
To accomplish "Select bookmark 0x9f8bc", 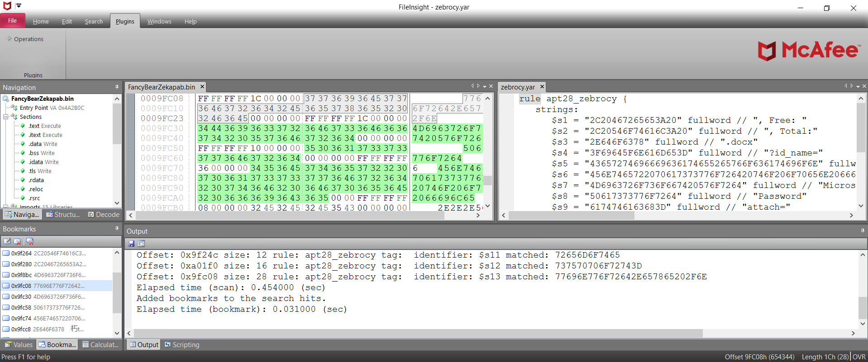I will coord(57,275).
